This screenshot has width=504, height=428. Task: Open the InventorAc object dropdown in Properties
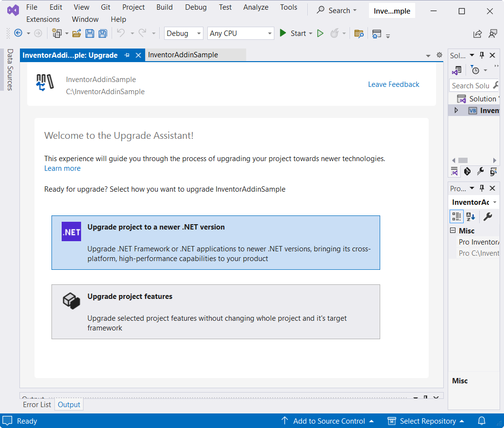point(495,202)
